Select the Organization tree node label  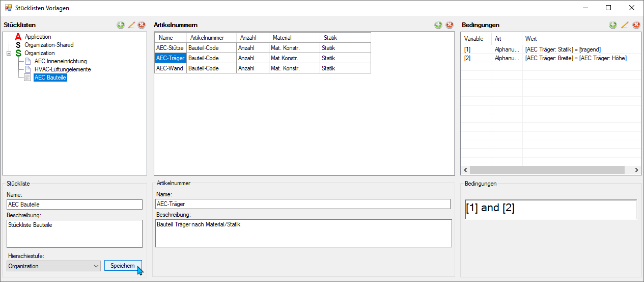40,53
